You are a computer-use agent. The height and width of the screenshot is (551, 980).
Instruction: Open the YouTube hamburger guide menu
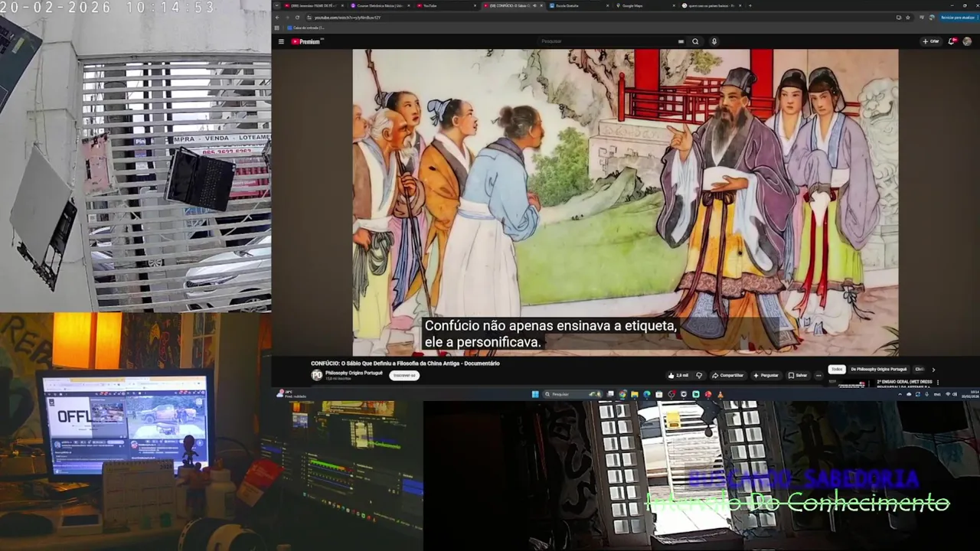(281, 41)
